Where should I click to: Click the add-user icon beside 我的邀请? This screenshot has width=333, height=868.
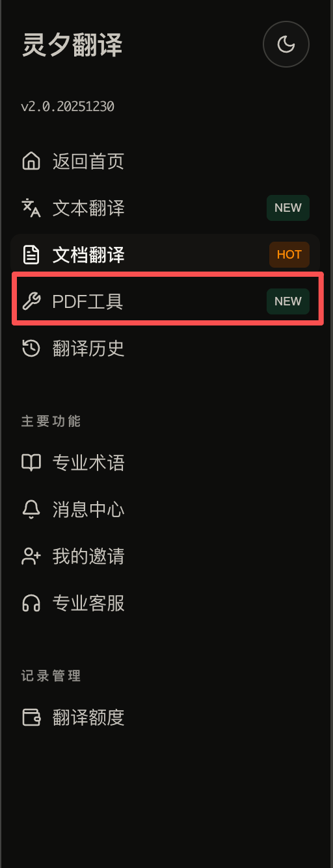tap(31, 556)
